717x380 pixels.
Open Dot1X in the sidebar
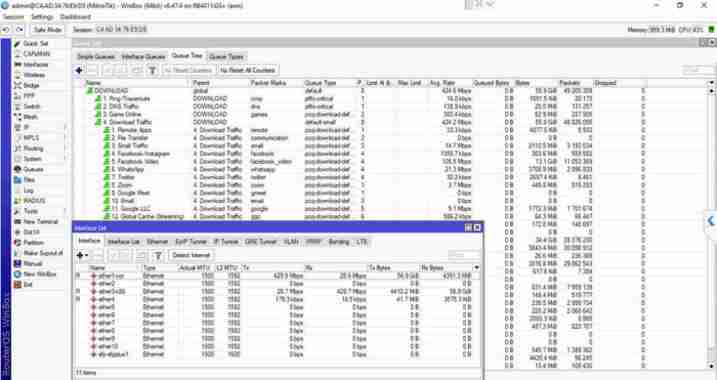point(32,232)
